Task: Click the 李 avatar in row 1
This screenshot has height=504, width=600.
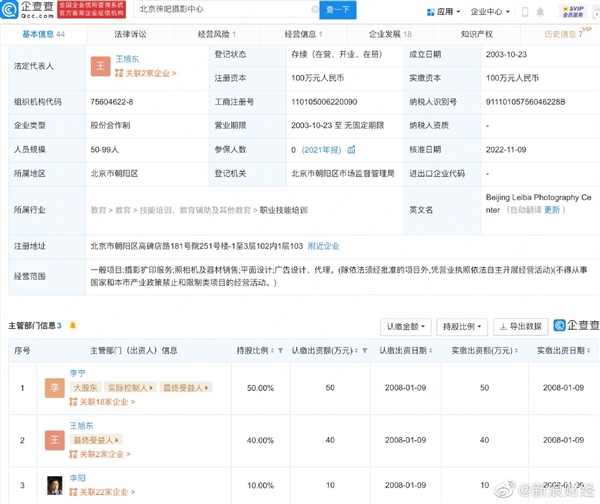Action: (x=55, y=388)
